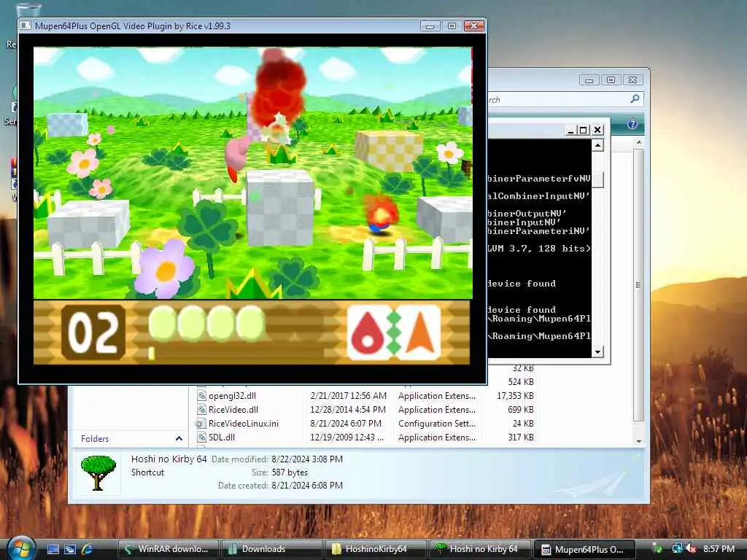Maximize the console window

pos(583,130)
